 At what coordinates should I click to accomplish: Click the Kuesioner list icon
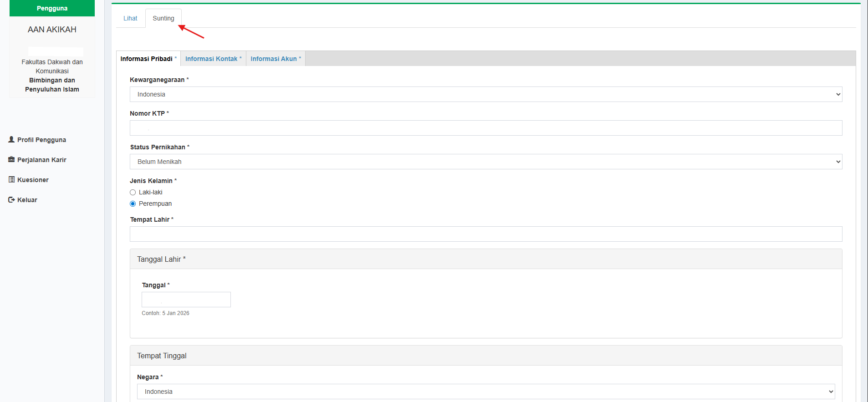[x=11, y=180]
